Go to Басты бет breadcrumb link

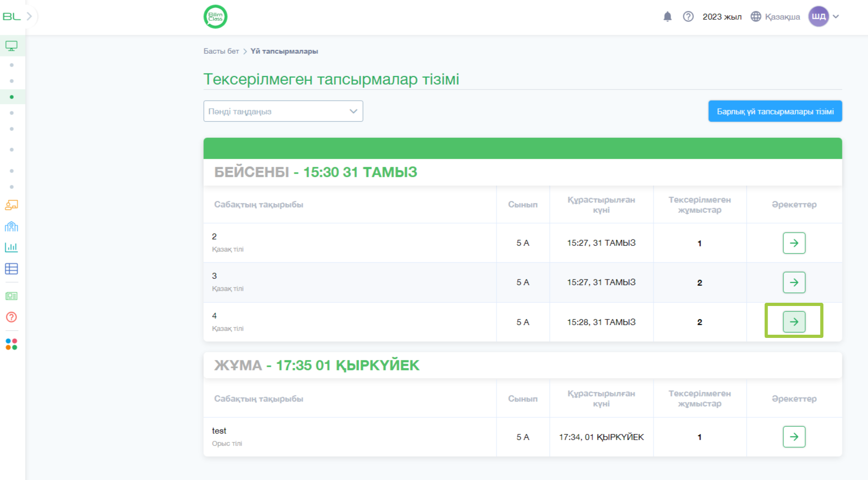221,51
